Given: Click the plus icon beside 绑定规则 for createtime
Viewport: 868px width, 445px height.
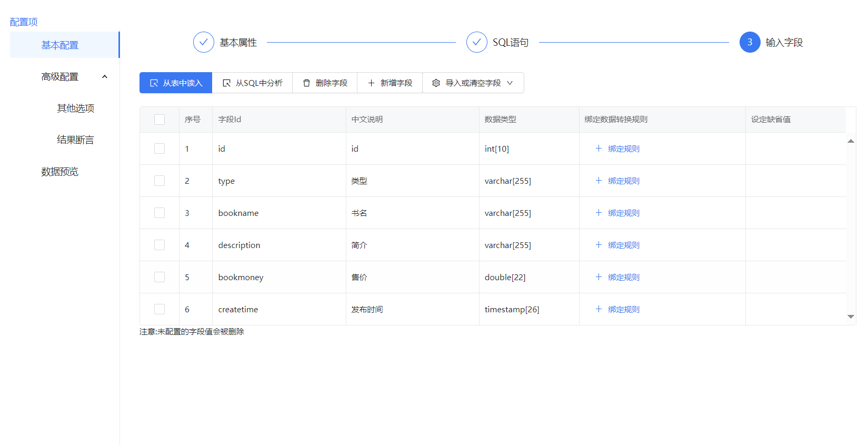Looking at the screenshot, I should pyautogui.click(x=598, y=309).
